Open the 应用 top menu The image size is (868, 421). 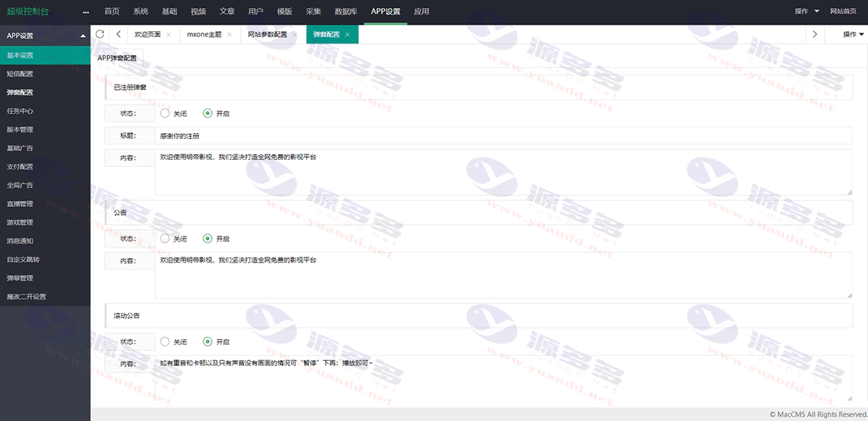(x=421, y=12)
